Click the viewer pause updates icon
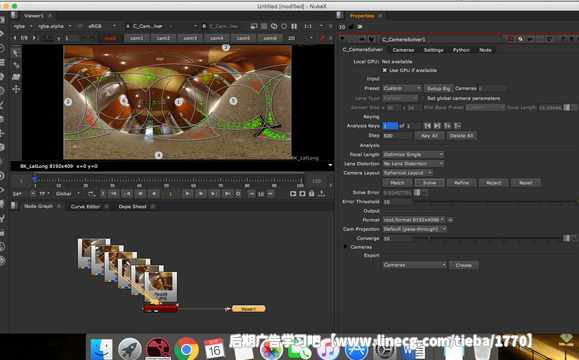579x360 pixels. click(294, 26)
